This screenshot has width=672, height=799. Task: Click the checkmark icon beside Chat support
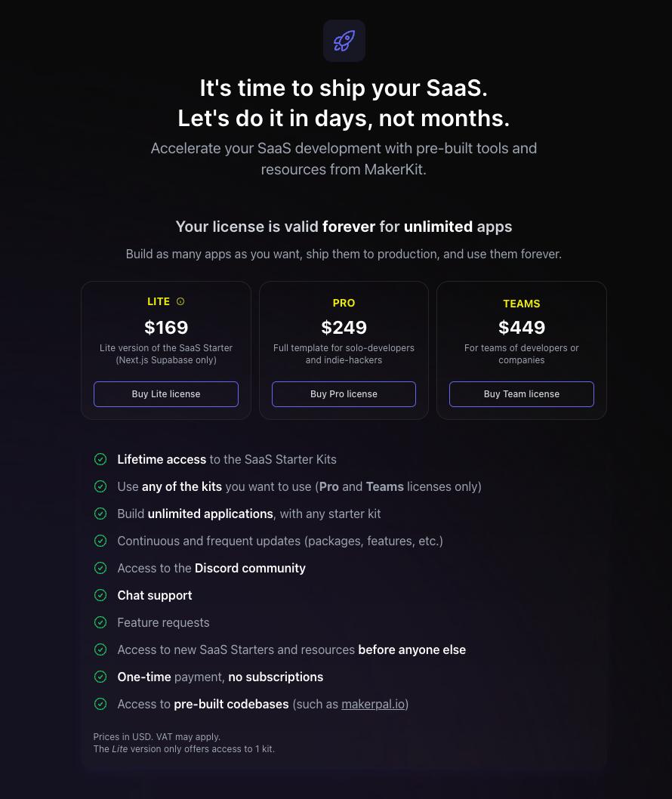[100, 595]
